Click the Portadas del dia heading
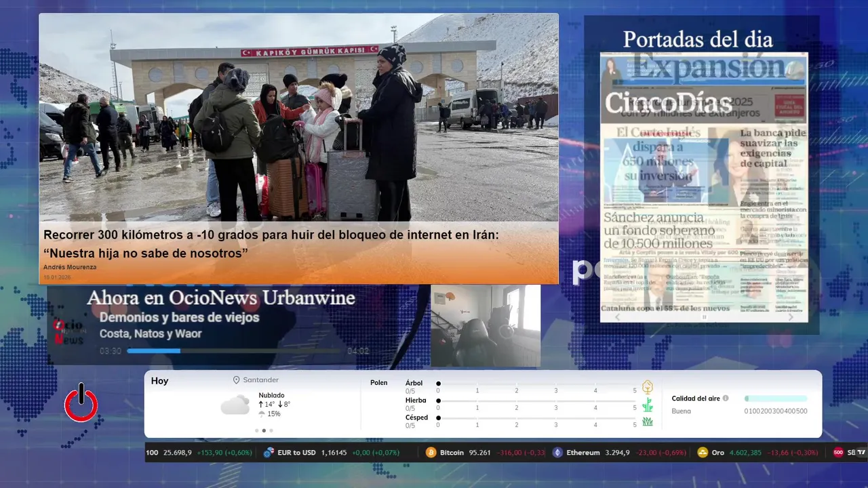 [698, 39]
